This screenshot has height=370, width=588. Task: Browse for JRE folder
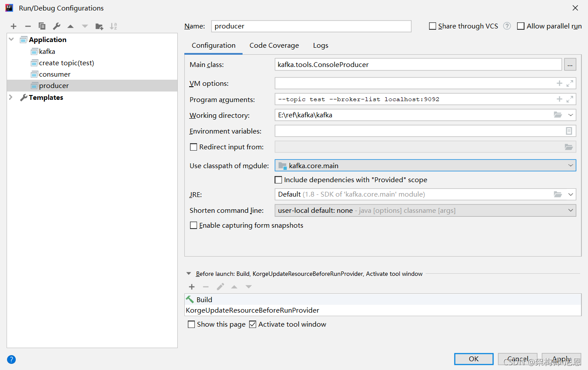click(558, 194)
